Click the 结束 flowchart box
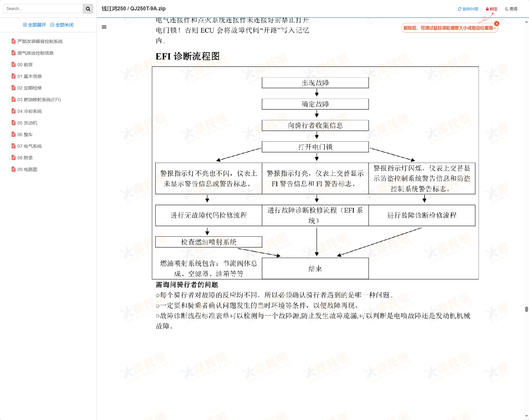Image resolution: width=529 pixels, height=420 pixels. (x=315, y=268)
